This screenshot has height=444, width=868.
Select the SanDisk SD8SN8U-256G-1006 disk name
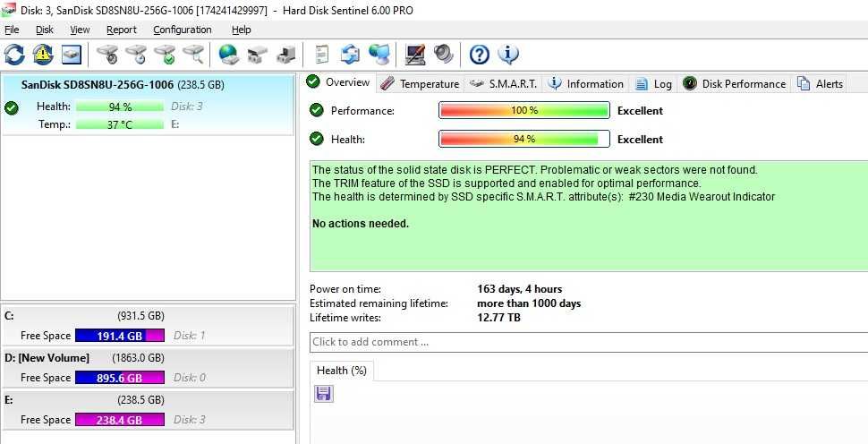click(x=98, y=85)
